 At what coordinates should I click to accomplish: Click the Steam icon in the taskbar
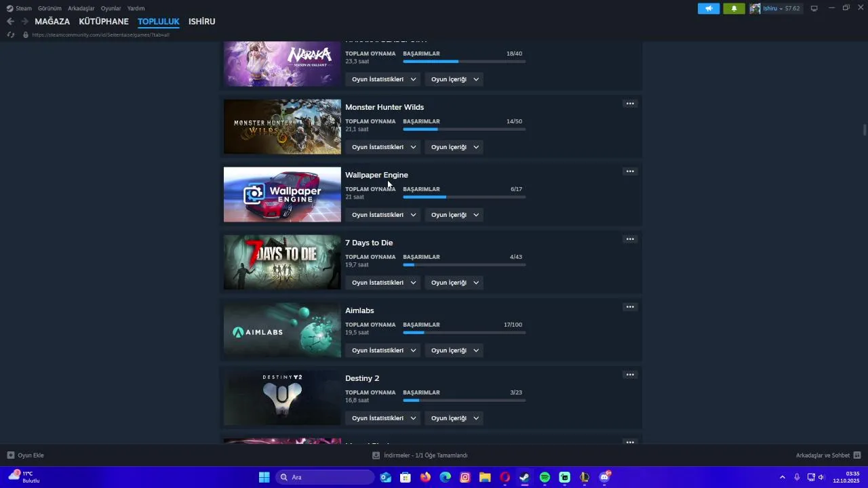click(x=524, y=477)
